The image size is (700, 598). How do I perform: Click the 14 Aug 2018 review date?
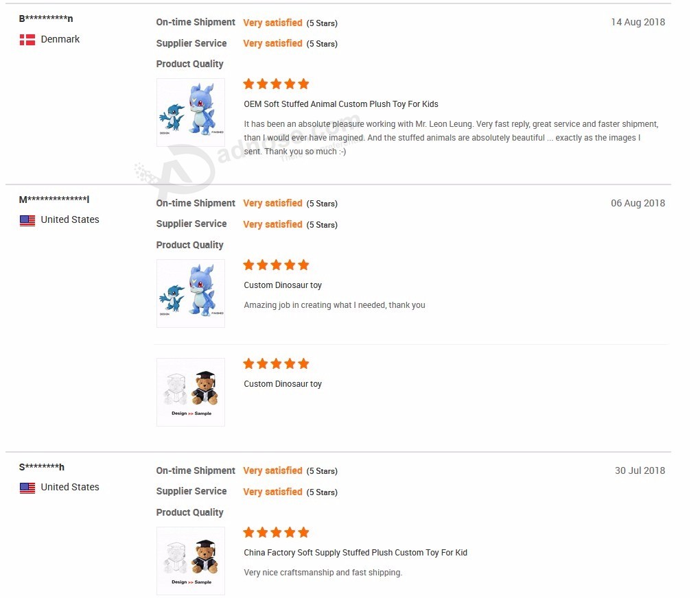coord(638,22)
